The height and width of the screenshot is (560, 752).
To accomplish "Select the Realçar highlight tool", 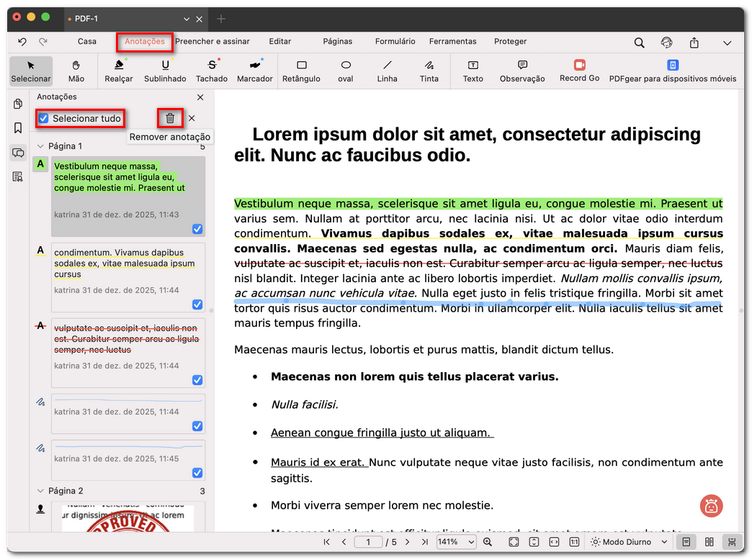I will tap(118, 71).
